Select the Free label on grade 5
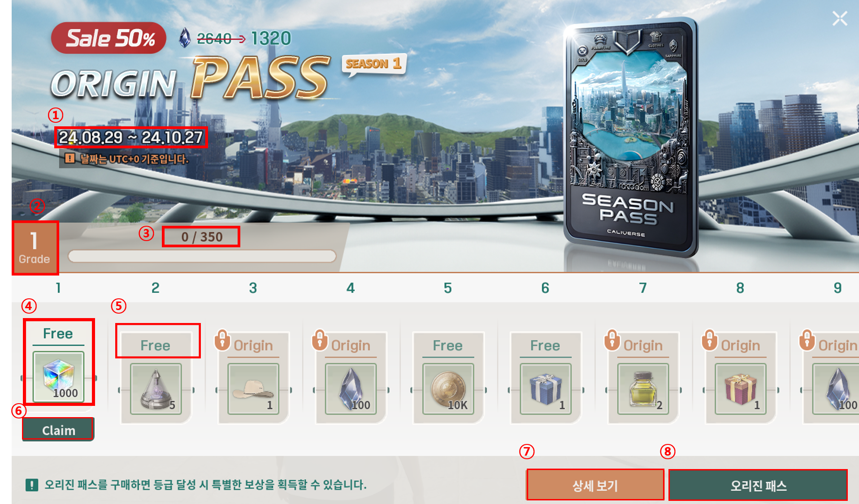 point(448,345)
